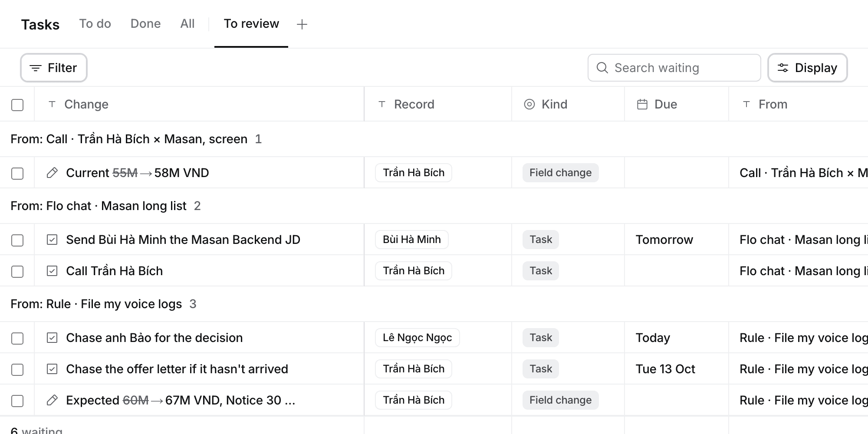Check the Expected 60M→67M VND row checkbox
Screen dimensions: 868x434
tap(17, 401)
